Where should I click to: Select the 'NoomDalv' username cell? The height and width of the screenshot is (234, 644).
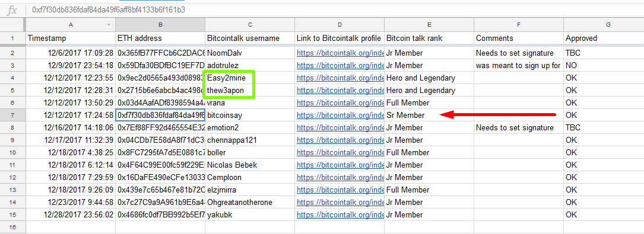[250, 53]
